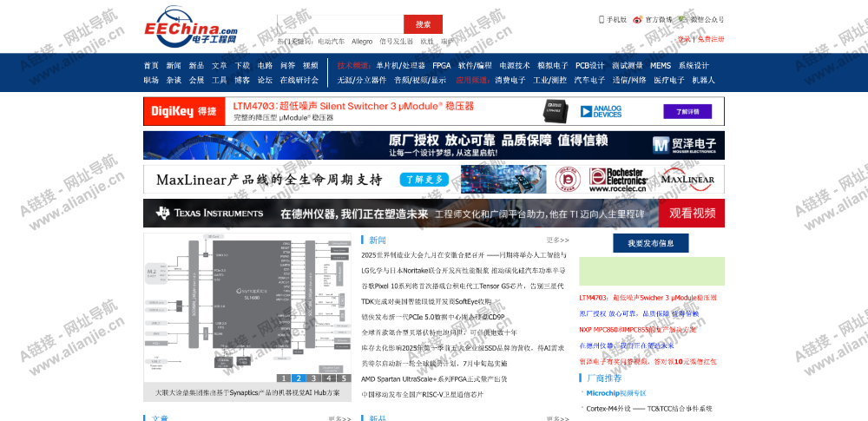Screen dimensions: 868x421
Task: Open the 新品 item in the navigation bar
Action: pyautogui.click(x=196, y=65)
